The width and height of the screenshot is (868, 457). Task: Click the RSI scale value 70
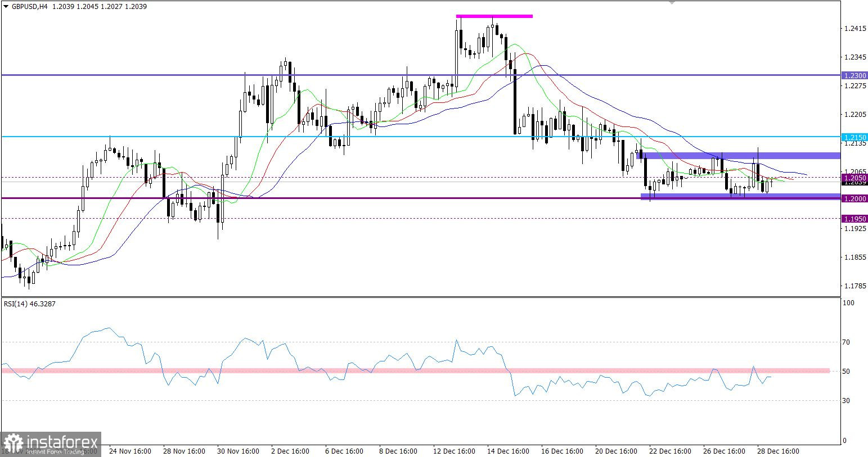pyautogui.click(x=847, y=342)
